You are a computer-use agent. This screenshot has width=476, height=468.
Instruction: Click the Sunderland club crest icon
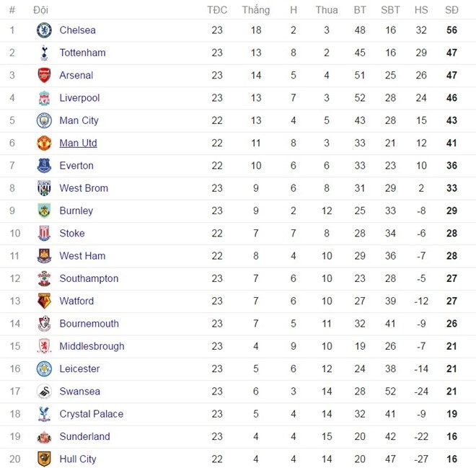tap(45, 436)
